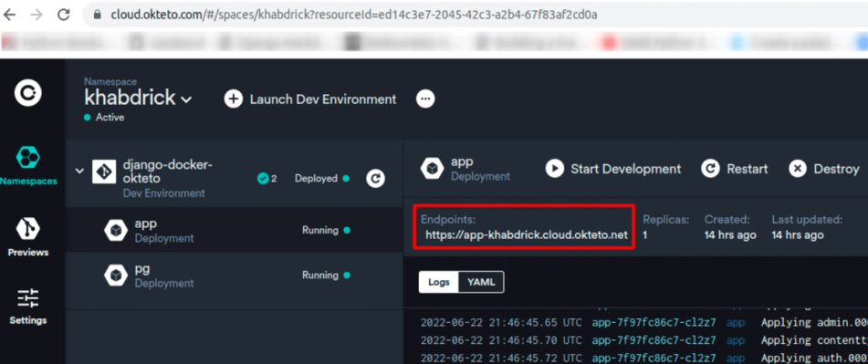Open the Previews section in the sidebar
Viewport: 868px width, 364px height.
coord(27,237)
